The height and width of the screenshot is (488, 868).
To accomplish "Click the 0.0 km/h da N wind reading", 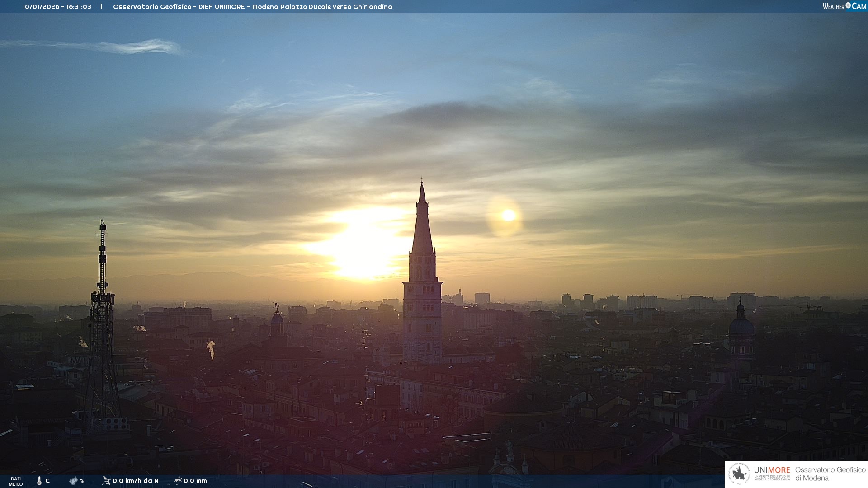I will point(136,481).
